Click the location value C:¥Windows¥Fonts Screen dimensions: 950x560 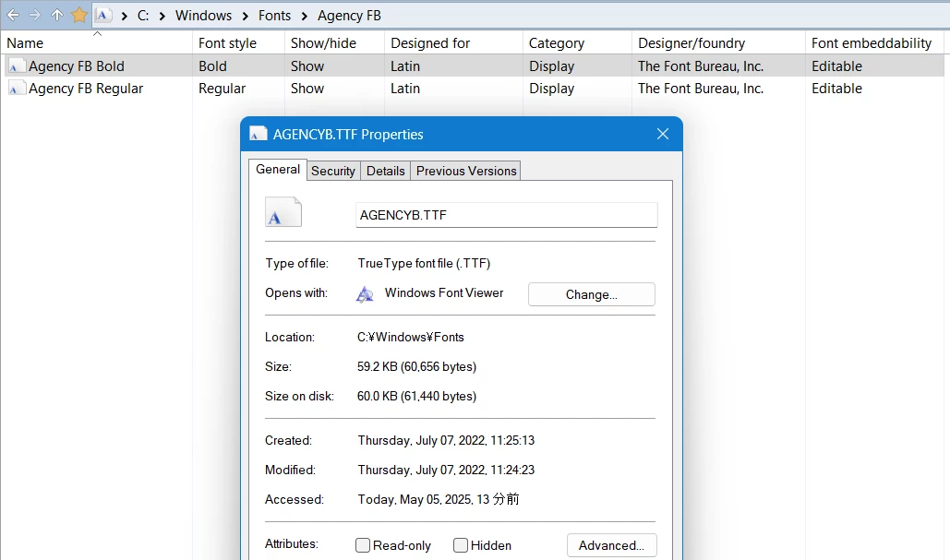410,338
